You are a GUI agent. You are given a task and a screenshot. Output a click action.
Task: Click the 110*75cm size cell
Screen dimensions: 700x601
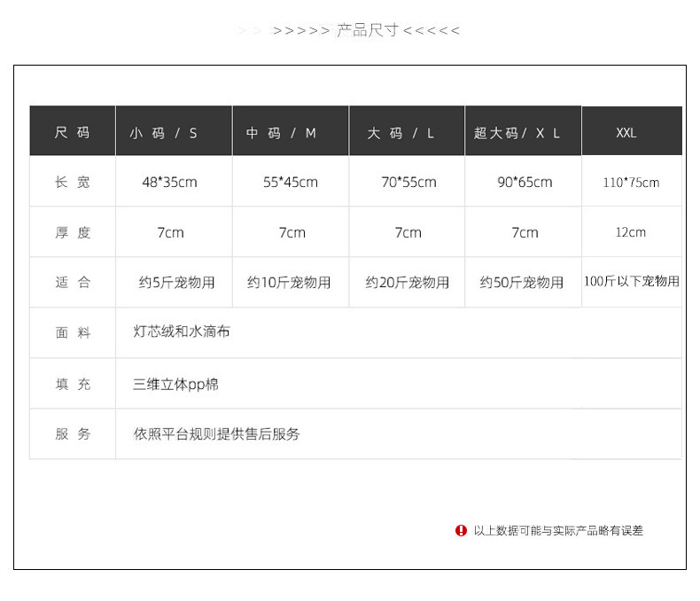[631, 183]
